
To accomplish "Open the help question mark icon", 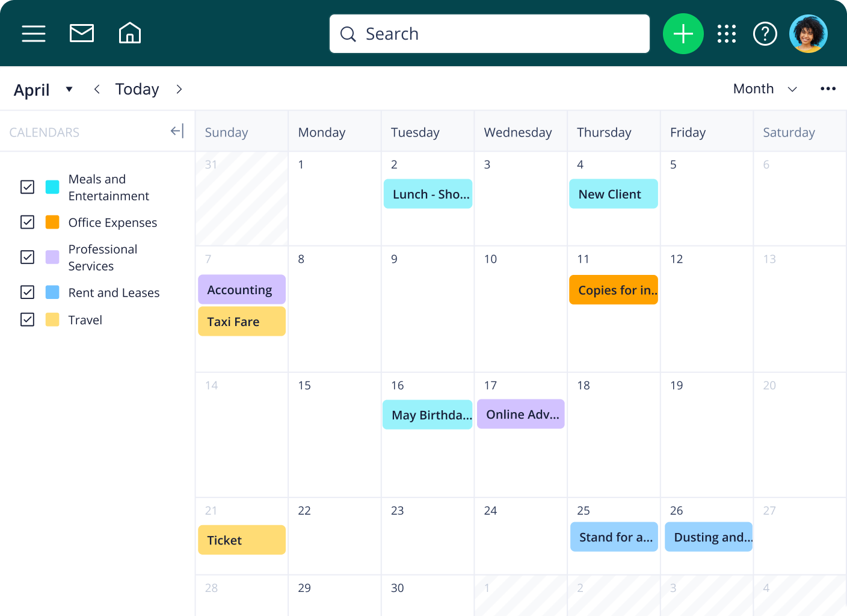I will click(x=765, y=34).
